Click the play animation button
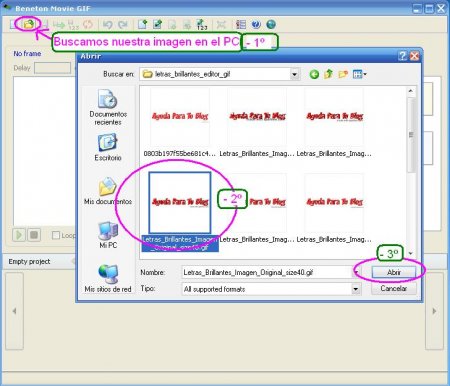The image size is (450, 386). coord(19,235)
